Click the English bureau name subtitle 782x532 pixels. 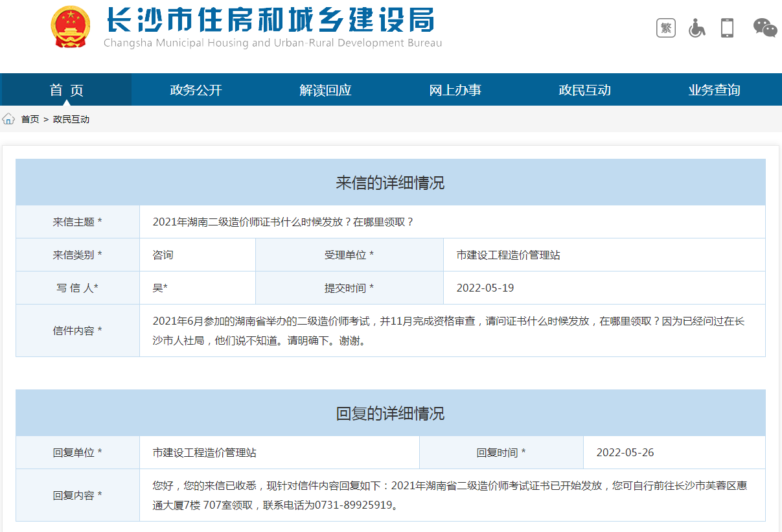[x=273, y=43]
